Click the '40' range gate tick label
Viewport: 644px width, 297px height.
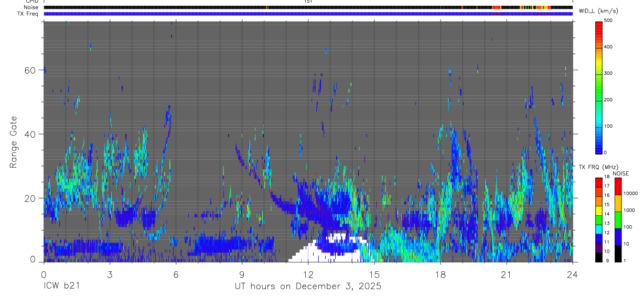pyautogui.click(x=29, y=134)
